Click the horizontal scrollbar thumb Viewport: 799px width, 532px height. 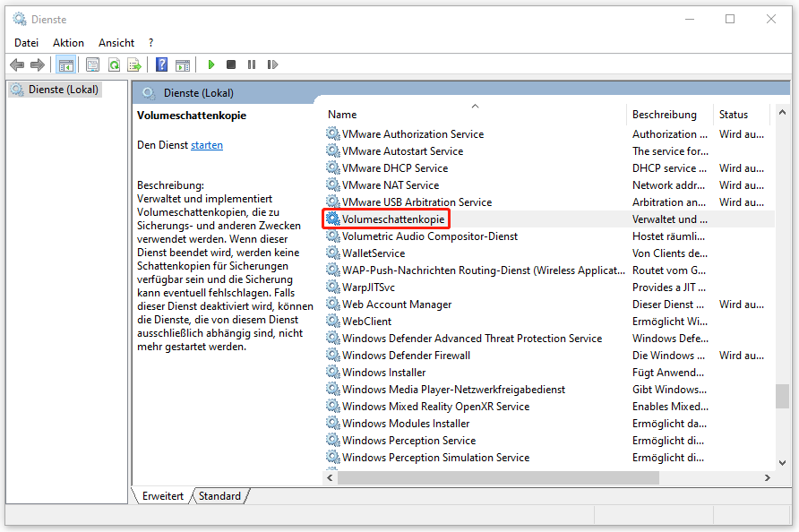[x=498, y=477]
